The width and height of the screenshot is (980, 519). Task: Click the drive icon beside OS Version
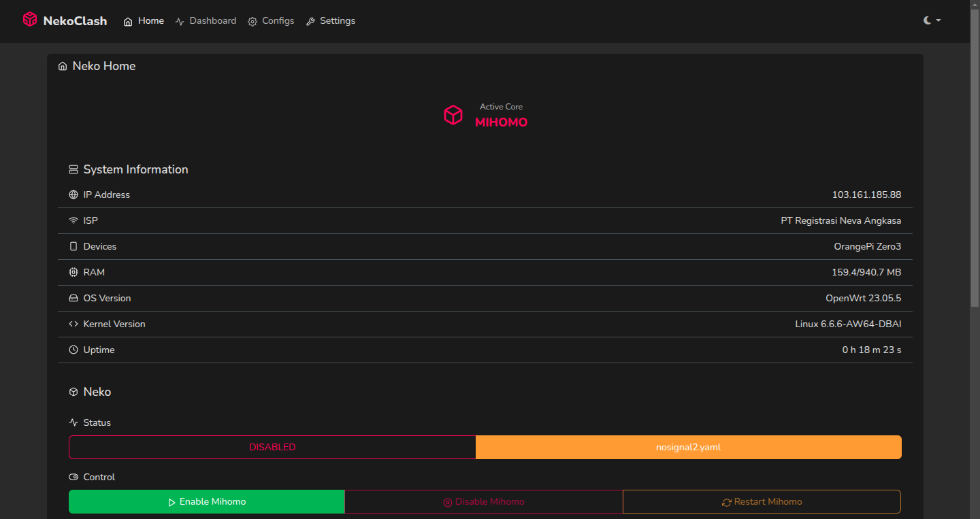tap(73, 298)
